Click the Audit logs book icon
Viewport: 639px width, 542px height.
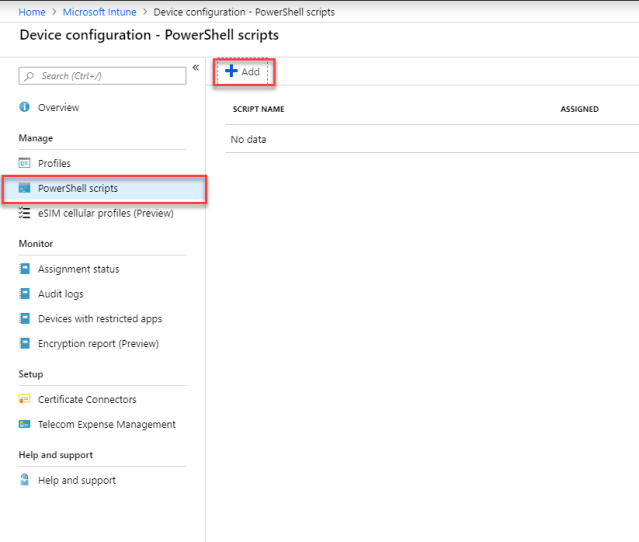[x=25, y=294]
